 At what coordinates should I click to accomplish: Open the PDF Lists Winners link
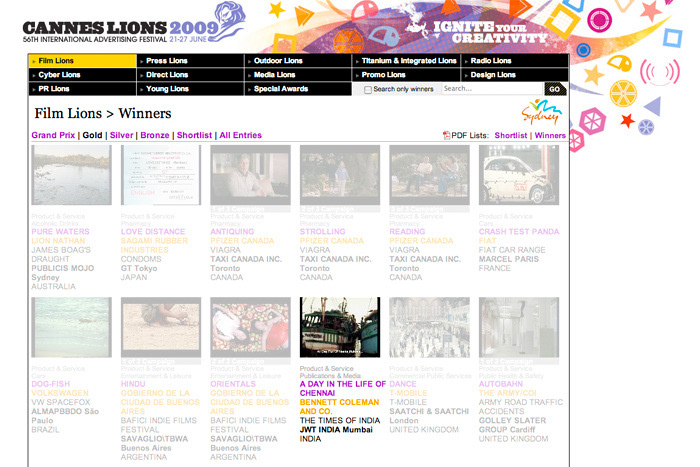[550, 135]
